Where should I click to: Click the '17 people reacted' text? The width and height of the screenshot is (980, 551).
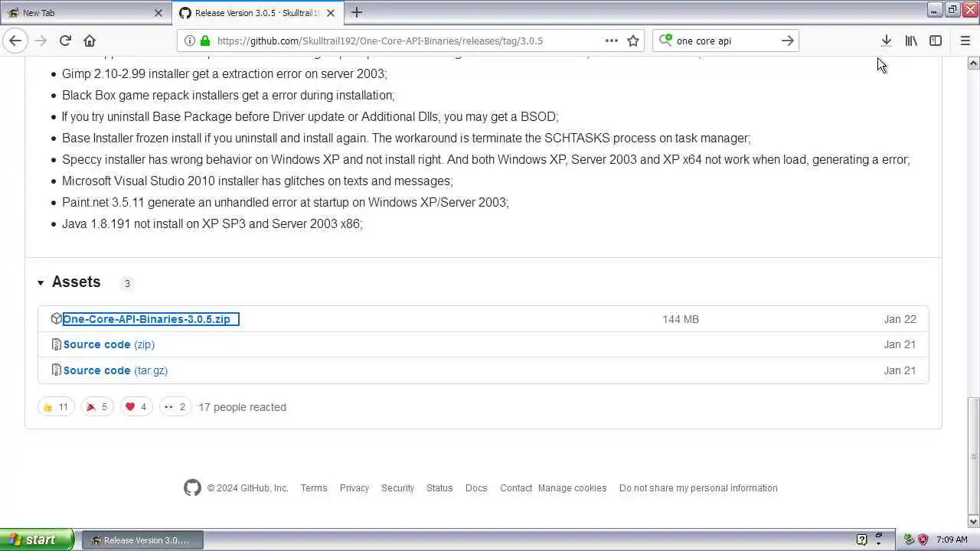(242, 407)
